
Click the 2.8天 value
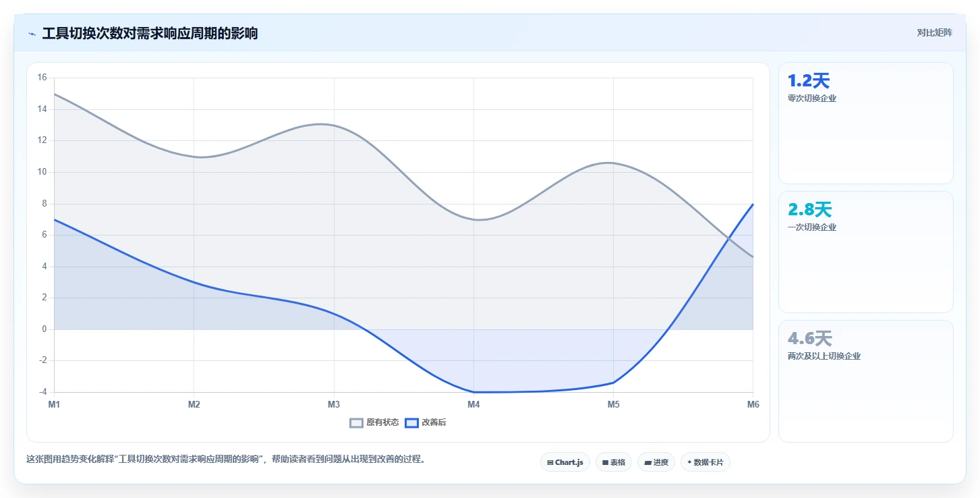pyautogui.click(x=810, y=210)
